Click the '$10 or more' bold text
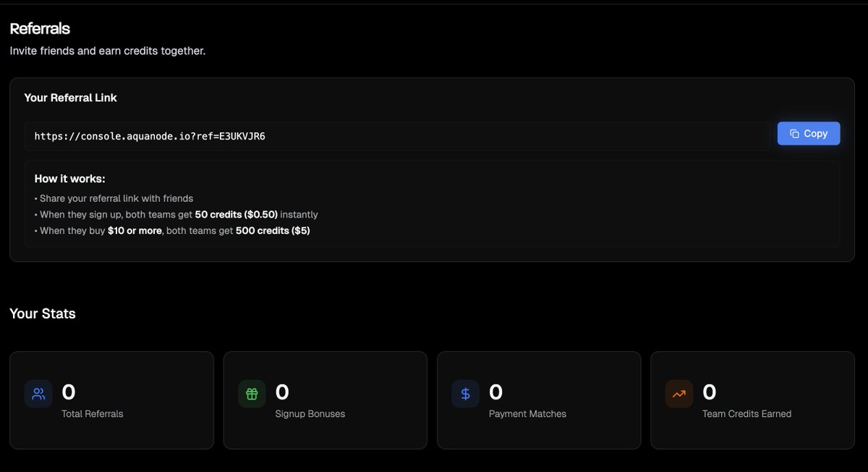Screen dimensions: 868x472 coord(135,231)
